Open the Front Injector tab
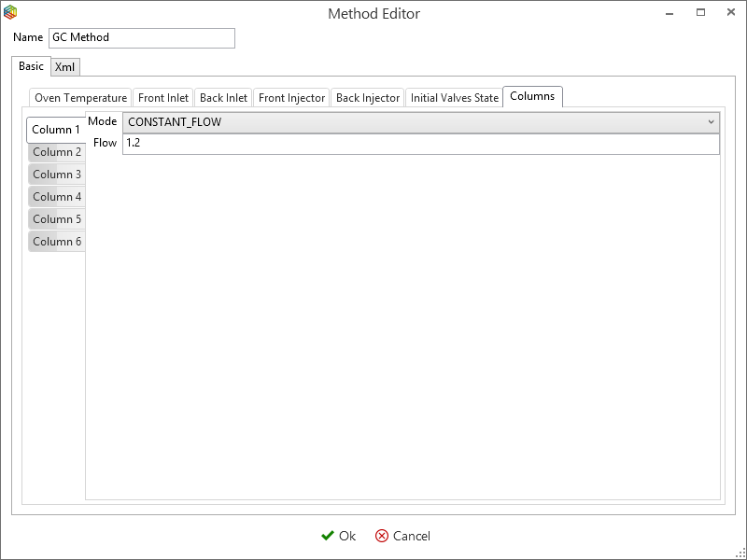The width and height of the screenshot is (747, 560). pyautogui.click(x=291, y=98)
